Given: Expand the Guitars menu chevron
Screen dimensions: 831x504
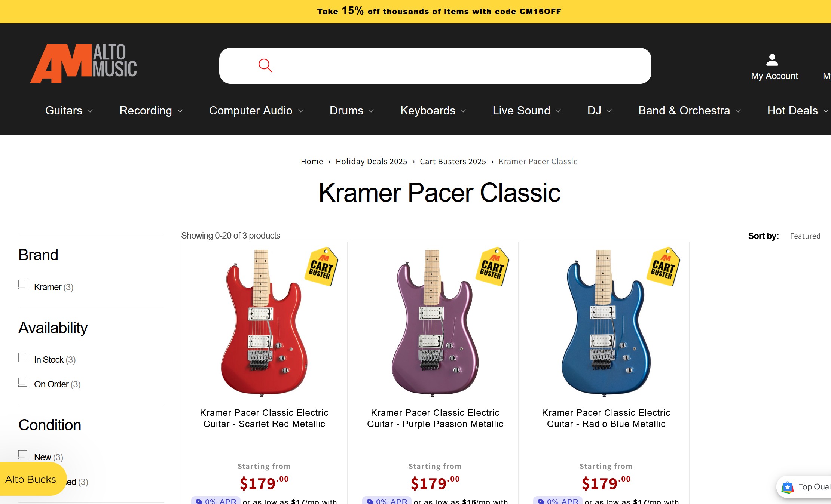Looking at the screenshot, I should [90, 111].
